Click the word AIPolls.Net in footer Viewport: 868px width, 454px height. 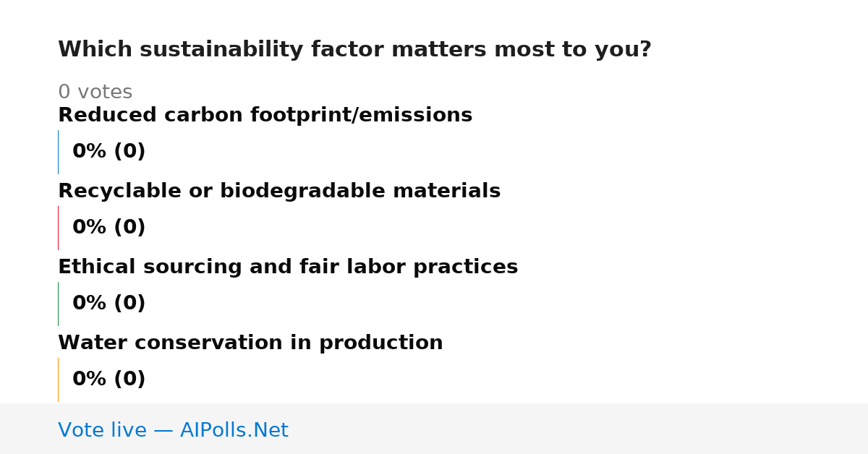[234, 431]
